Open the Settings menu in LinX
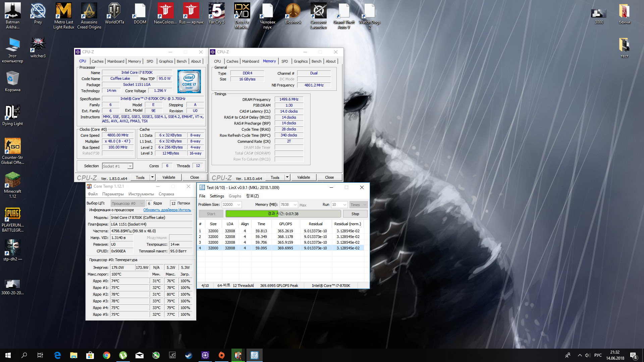 point(217,196)
